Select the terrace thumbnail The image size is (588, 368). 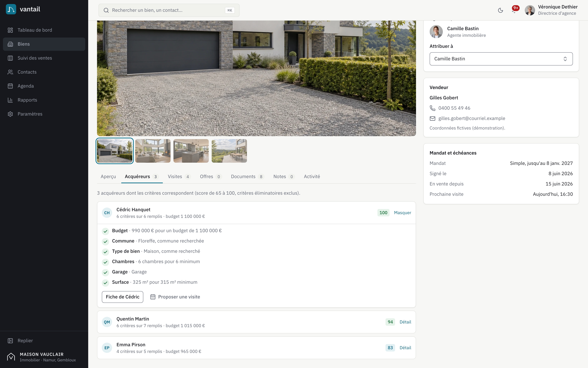229,151
